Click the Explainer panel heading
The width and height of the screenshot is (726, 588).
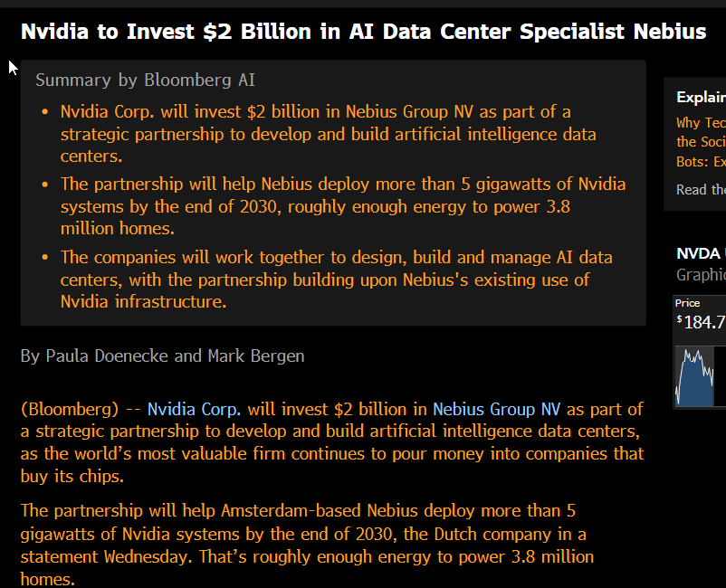(x=701, y=98)
